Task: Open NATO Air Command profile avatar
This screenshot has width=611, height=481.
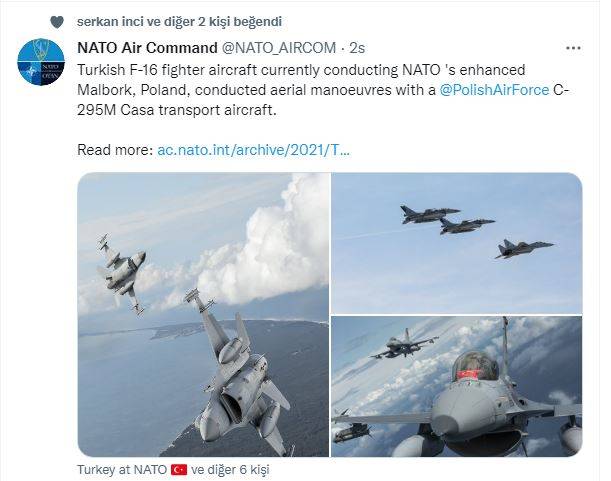Action: click(41, 62)
